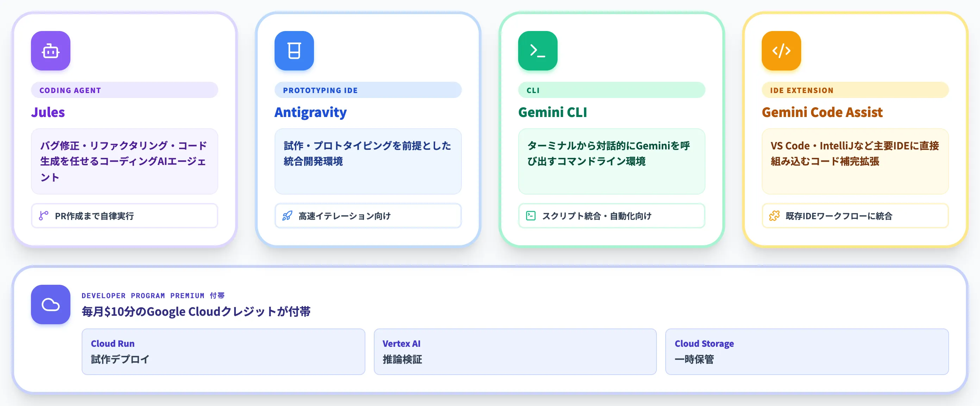Click the Cloud Storage label text
Screen dimensions: 980x406
pos(704,344)
